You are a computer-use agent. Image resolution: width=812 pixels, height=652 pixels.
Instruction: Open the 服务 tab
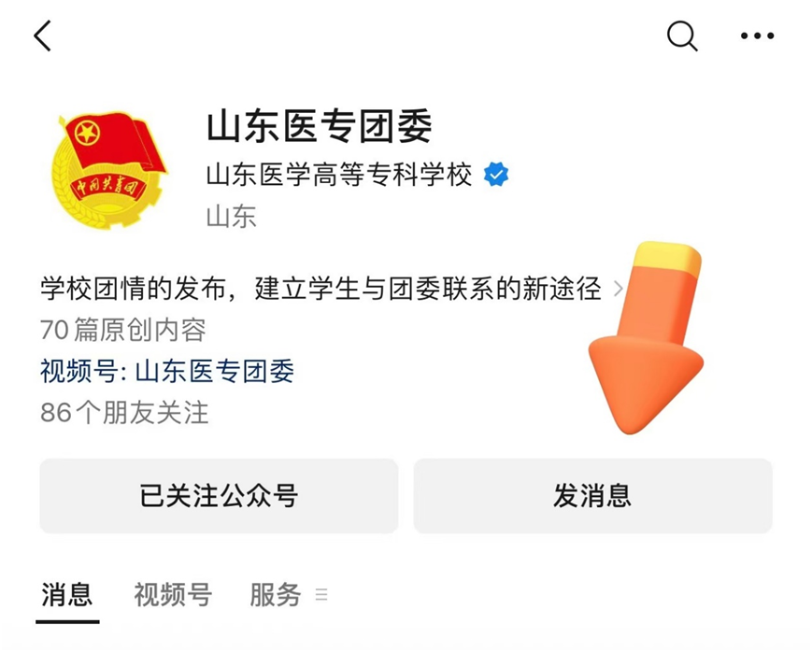(276, 594)
